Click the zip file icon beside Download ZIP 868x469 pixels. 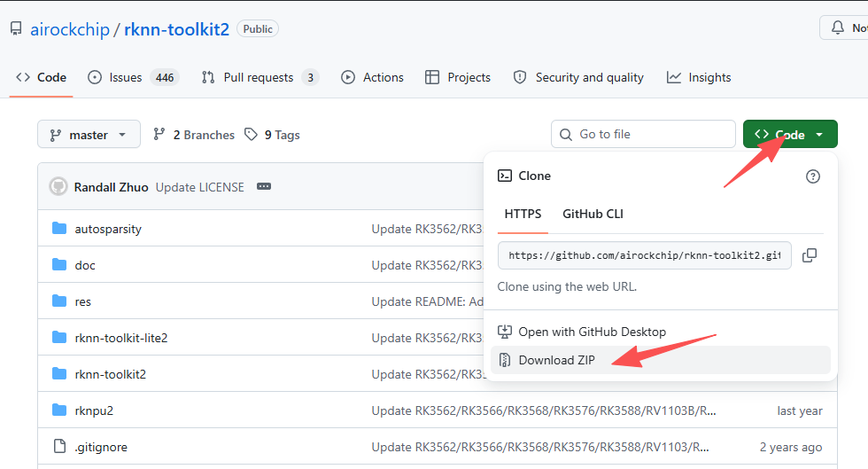[505, 360]
